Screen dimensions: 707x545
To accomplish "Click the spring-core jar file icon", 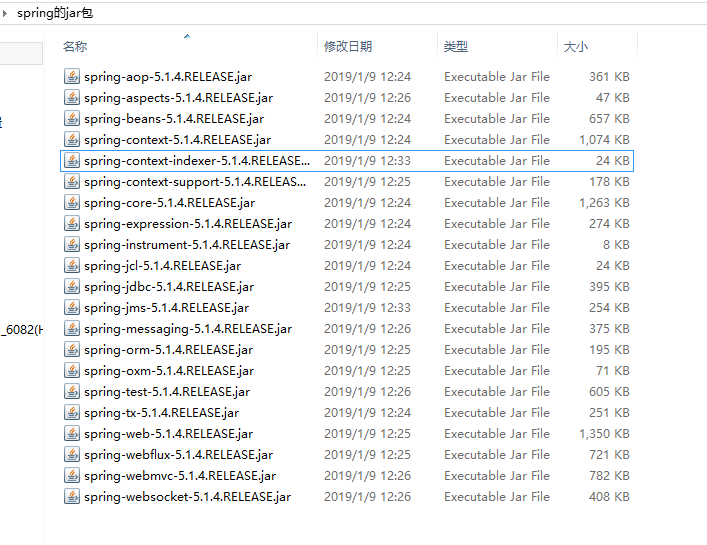I will (x=72, y=202).
